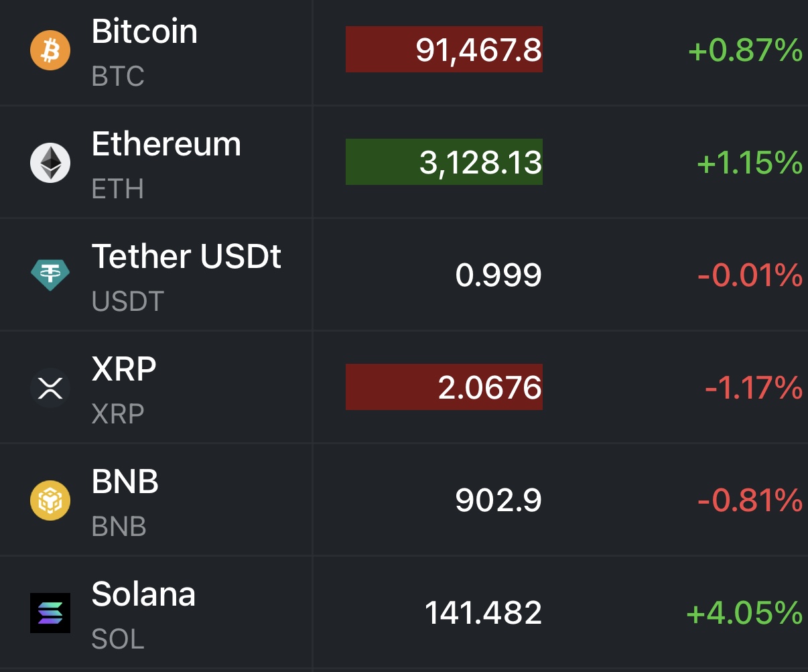This screenshot has width=808, height=672.
Task: Tap the teal Tether USDt icon
Action: 50,275
